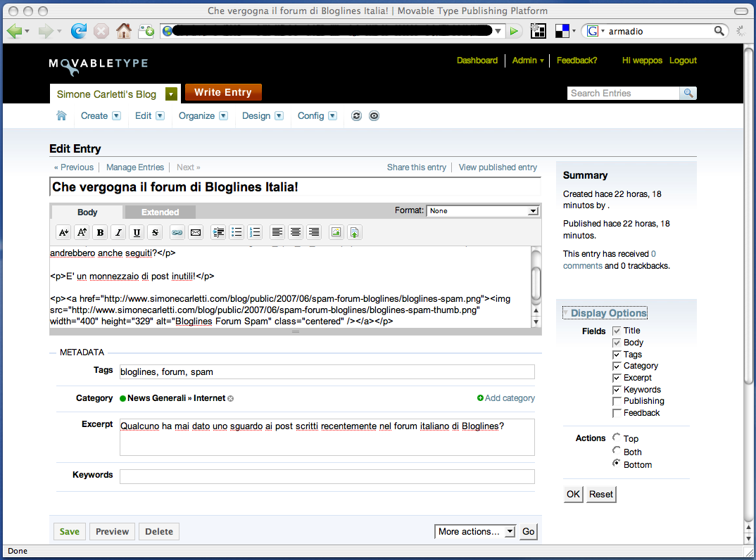The height and width of the screenshot is (560, 756).
Task: Click the search entries magnifier button
Action: click(688, 93)
